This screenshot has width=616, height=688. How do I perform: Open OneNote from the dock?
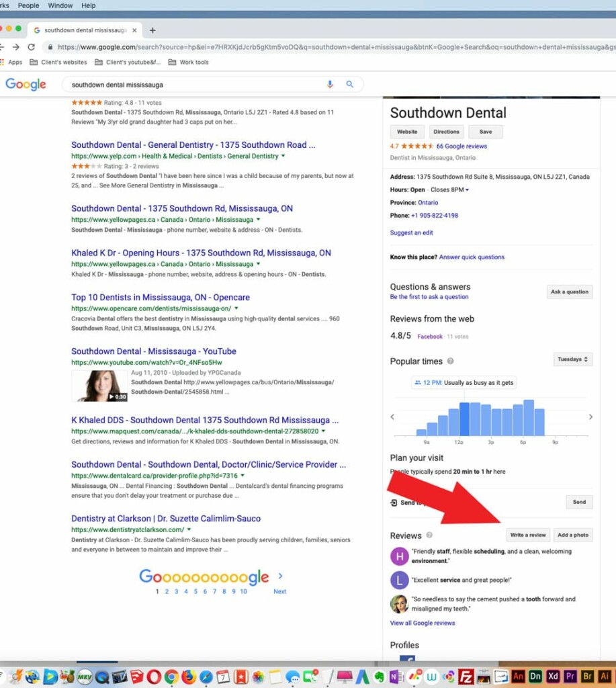(396, 677)
